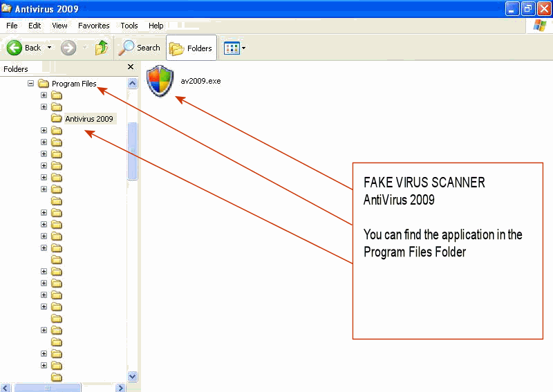Screen dimensions: 553x392
Task: Open the Views dropdown arrow
Action: click(243, 48)
